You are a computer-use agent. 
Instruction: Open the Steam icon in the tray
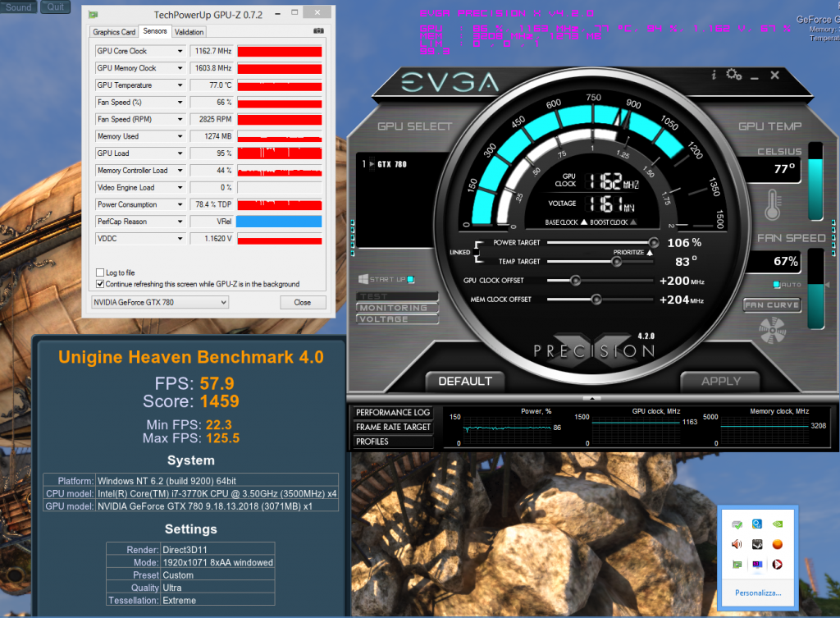756,544
